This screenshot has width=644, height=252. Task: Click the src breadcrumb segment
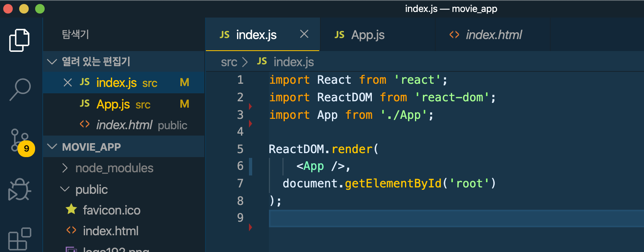229,62
